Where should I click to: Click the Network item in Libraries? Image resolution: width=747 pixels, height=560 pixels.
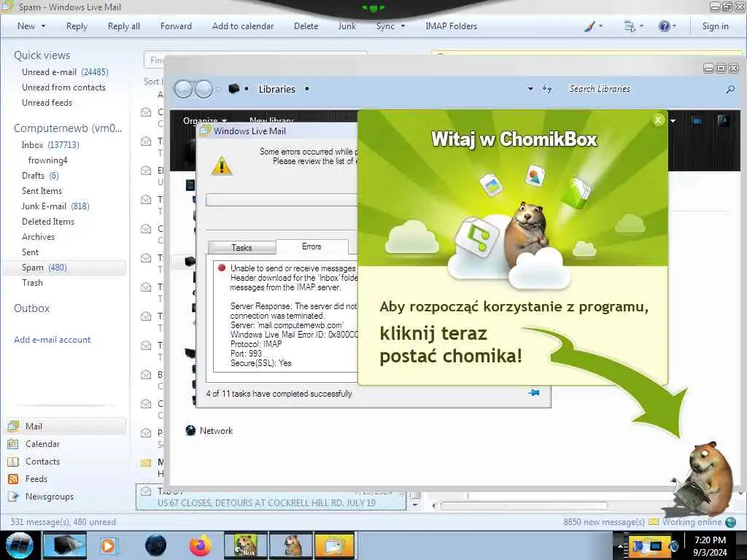coord(209,430)
